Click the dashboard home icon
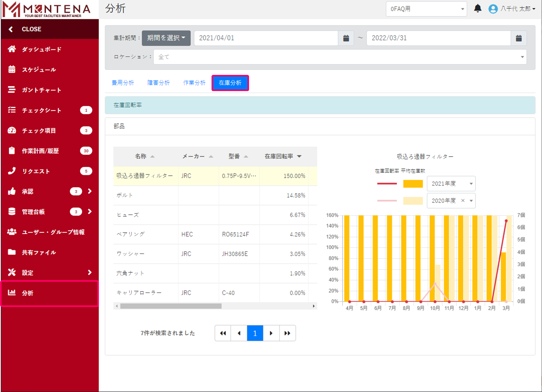 click(x=12, y=49)
